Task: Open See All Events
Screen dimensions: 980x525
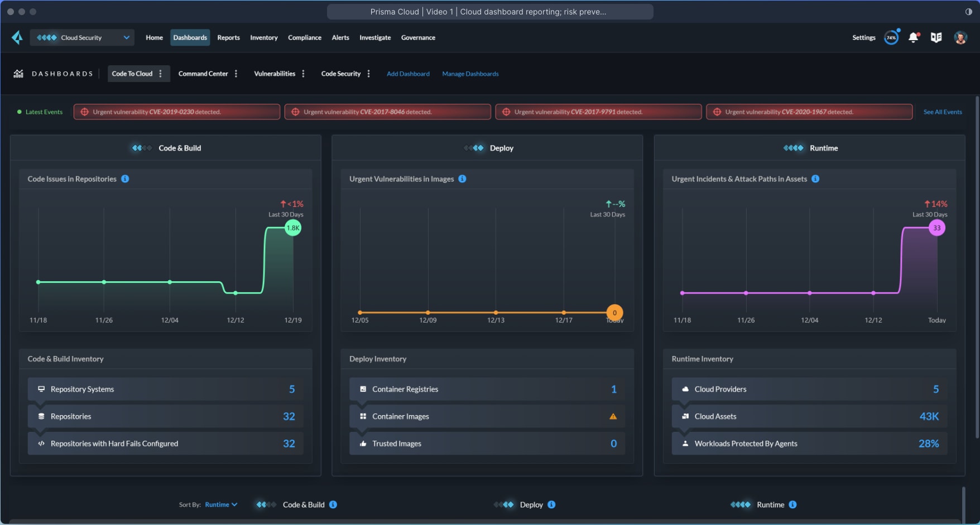Action: (x=943, y=112)
